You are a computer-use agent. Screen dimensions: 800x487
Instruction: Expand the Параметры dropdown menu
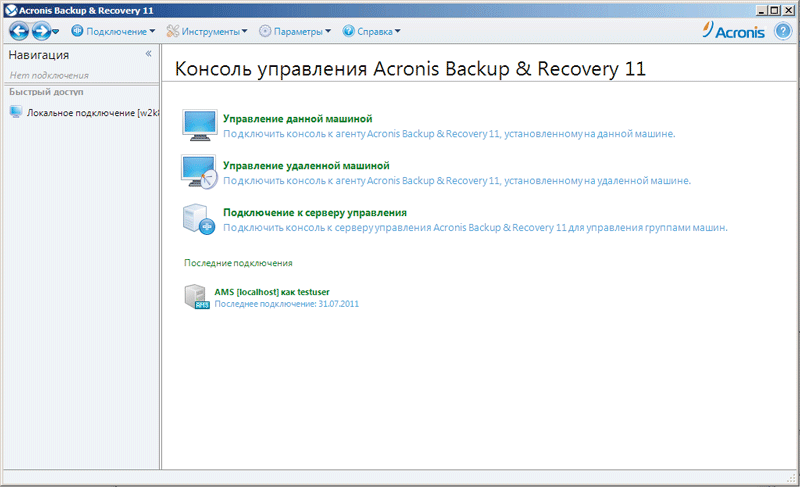click(x=295, y=32)
